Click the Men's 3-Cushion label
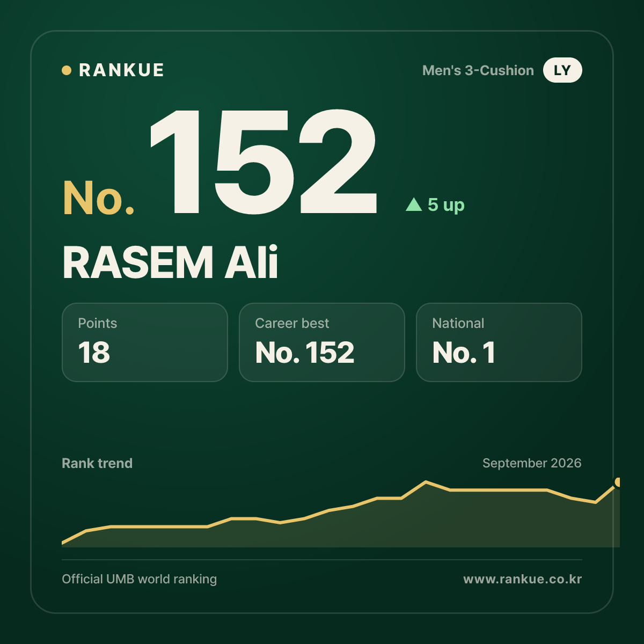The width and height of the screenshot is (644, 644). [478, 70]
